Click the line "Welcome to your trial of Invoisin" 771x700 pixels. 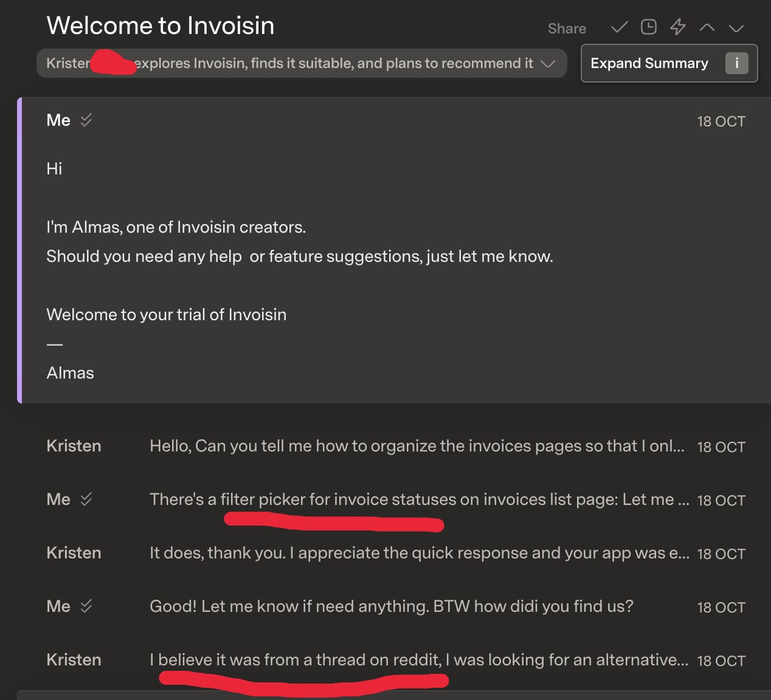tap(167, 315)
